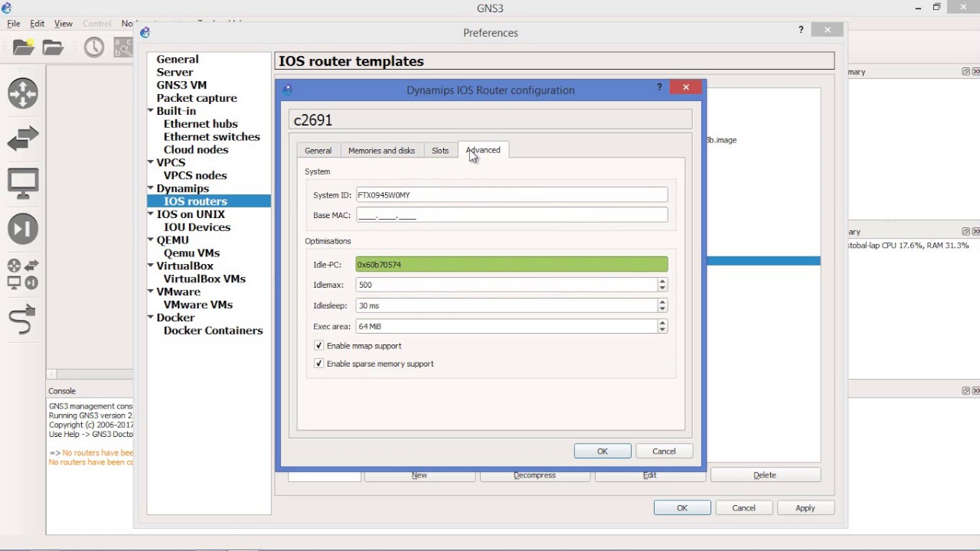Toggle Enable sparse memory support checkbox
Screen dimensions: 980x551
(319, 364)
